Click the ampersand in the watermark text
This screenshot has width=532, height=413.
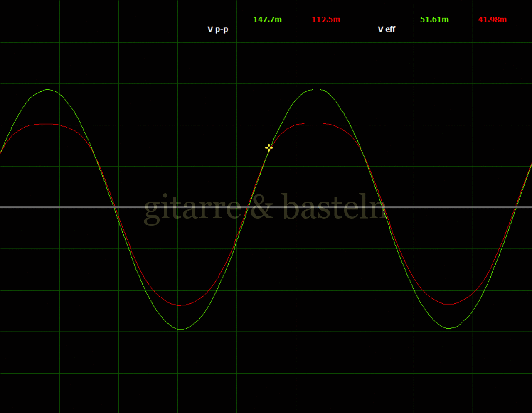pos(262,207)
